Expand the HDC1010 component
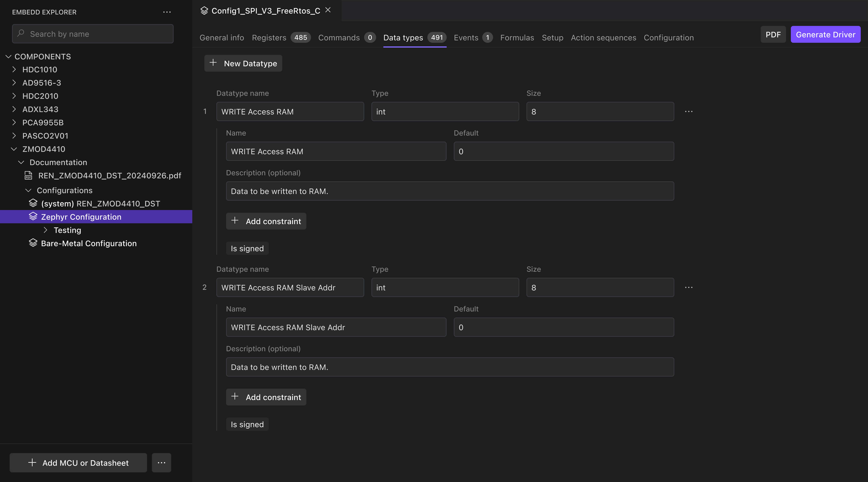Screen dimensions: 868x482 click(x=14, y=69)
